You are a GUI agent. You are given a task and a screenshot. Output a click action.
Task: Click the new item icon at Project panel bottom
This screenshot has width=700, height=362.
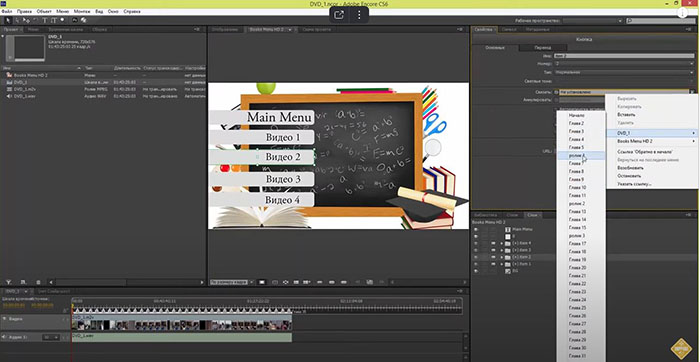coord(24,282)
